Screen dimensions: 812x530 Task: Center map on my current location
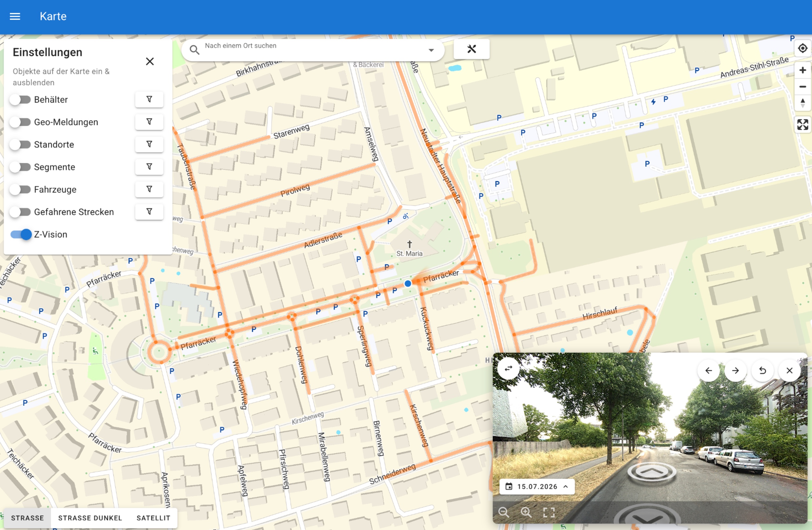(x=802, y=48)
